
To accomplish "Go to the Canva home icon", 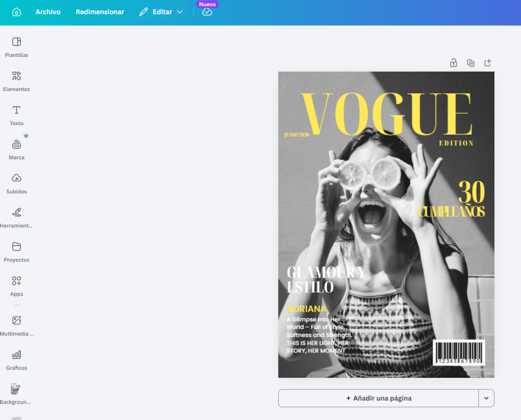I will (x=16, y=12).
